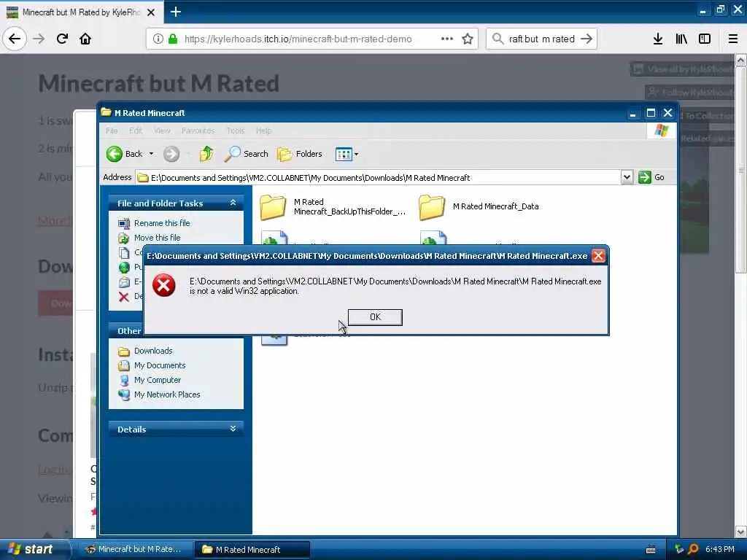Click the Explorer address path field
The width and height of the screenshot is (747, 560).
(379, 178)
